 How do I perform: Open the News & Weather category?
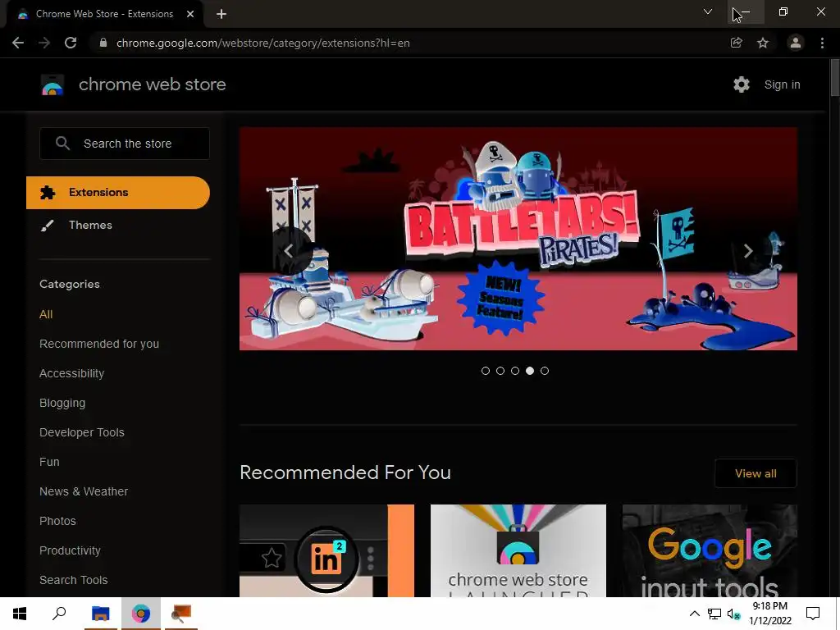[x=84, y=491]
